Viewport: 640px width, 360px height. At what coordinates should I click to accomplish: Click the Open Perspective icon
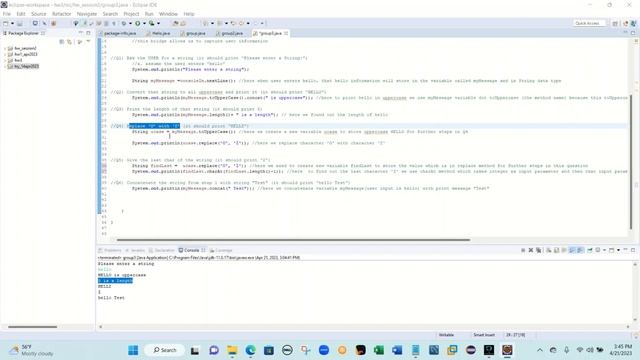[615, 24]
